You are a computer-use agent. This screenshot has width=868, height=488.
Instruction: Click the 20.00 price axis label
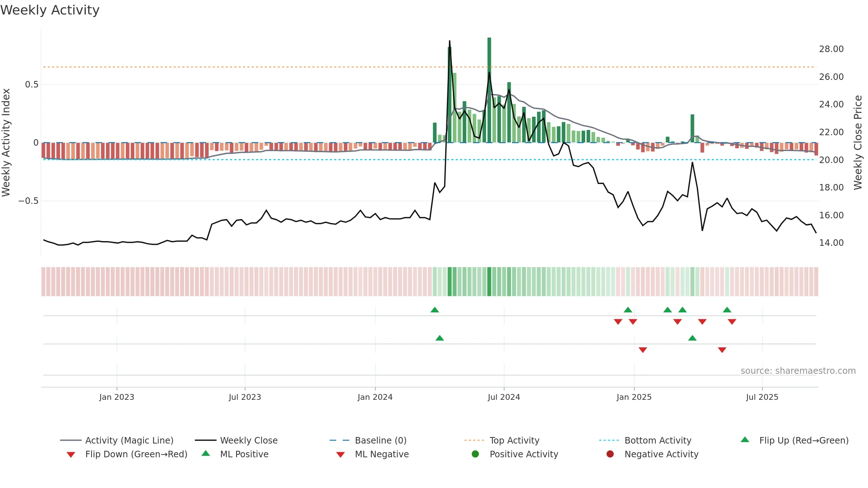click(x=831, y=160)
